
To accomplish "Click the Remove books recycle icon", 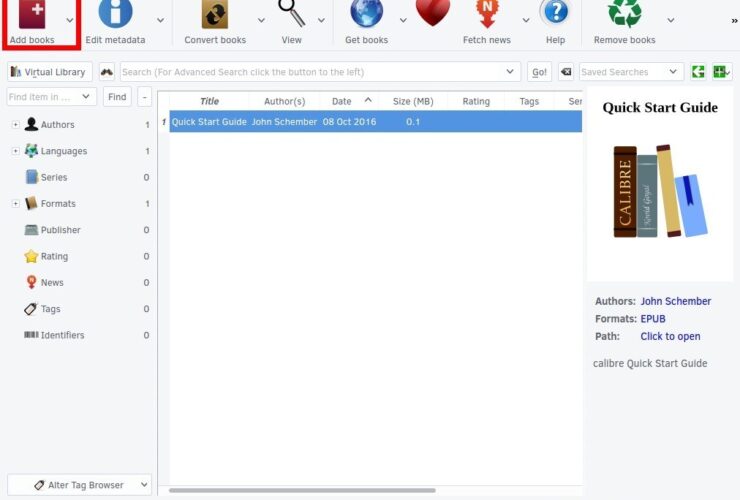I will click(x=624, y=13).
